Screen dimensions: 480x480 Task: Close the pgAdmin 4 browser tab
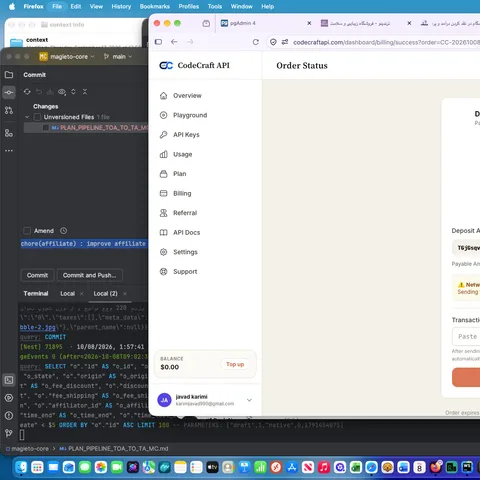click(309, 23)
